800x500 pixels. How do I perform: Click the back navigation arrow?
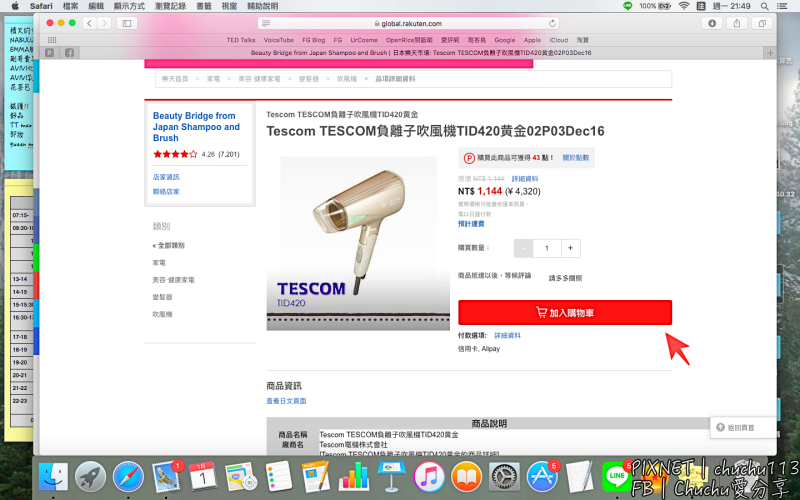coord(90,23)
